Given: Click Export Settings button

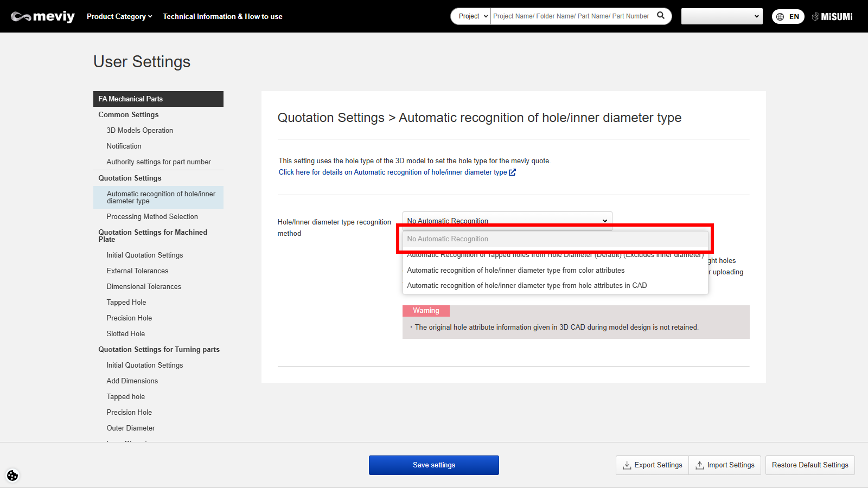Looking at the screenshot, I should 652,465.
